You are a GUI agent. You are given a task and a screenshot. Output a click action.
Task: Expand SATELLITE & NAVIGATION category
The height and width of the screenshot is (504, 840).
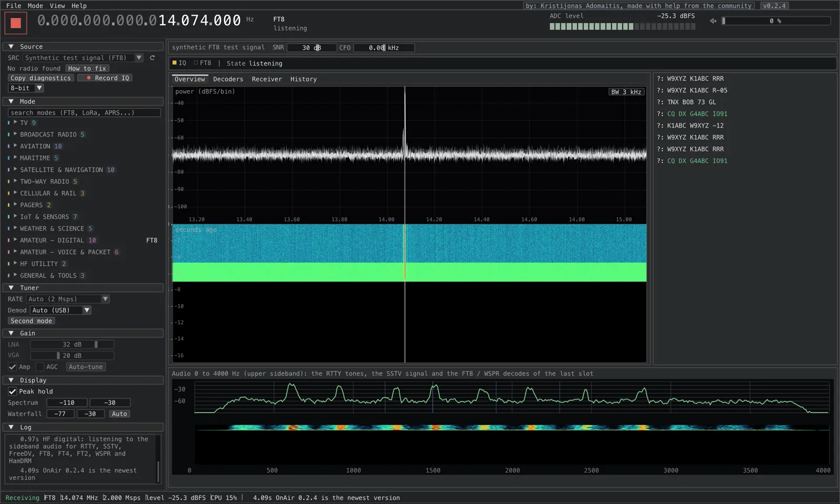(15, 170)
